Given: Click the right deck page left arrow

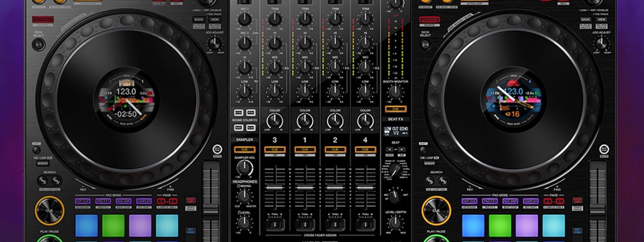Looking at the screenshot, I should (547, 201).
